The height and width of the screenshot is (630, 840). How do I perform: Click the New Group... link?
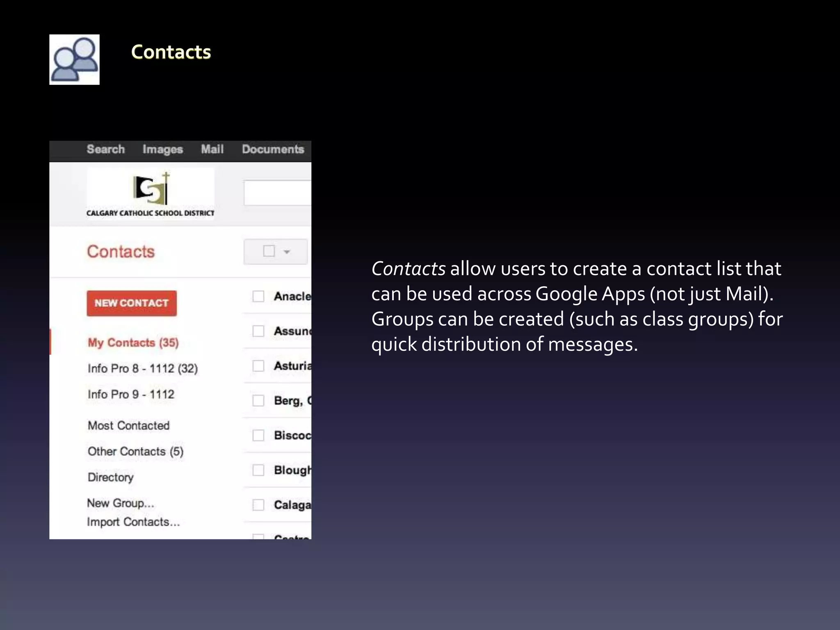point(121,503)
